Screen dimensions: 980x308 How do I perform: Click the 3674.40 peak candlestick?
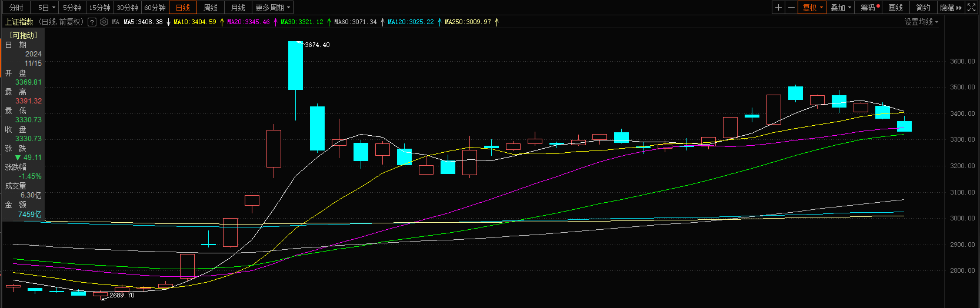click(x=295, y=65)
